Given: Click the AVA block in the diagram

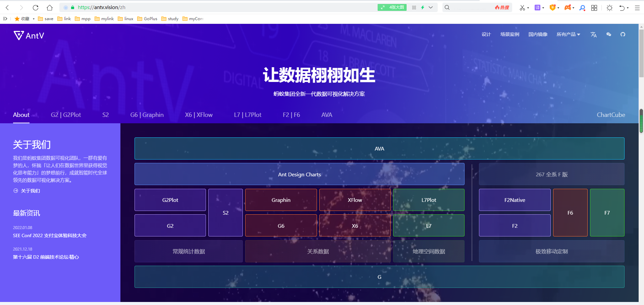Looking at the screenshot, I should 379,148.
